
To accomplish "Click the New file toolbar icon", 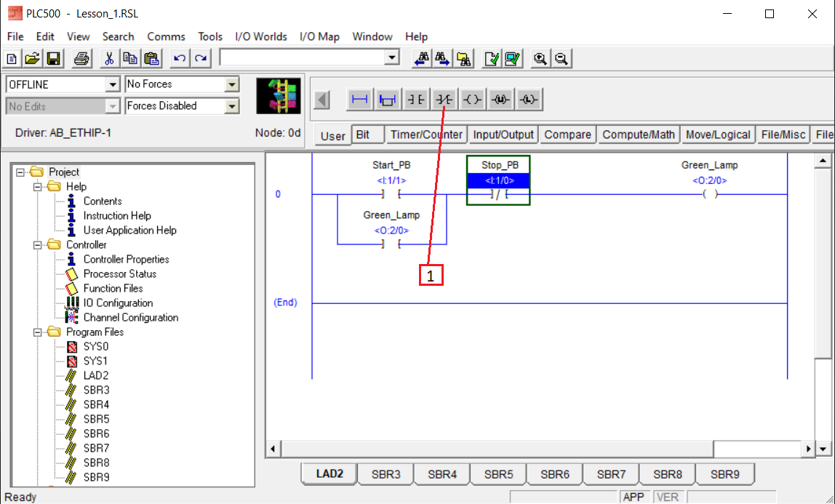I will tap(12, 58).
